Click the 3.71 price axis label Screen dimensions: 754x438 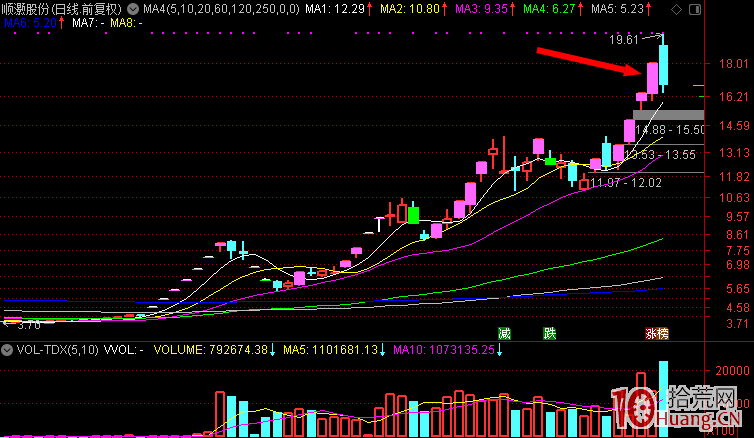point(738,324)
